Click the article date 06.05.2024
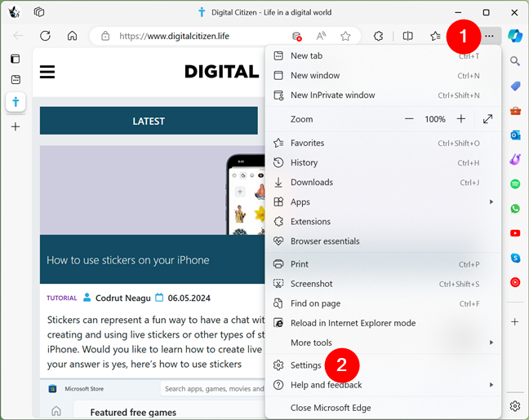Viewport: 529px width, 420px height. point(189,298)
